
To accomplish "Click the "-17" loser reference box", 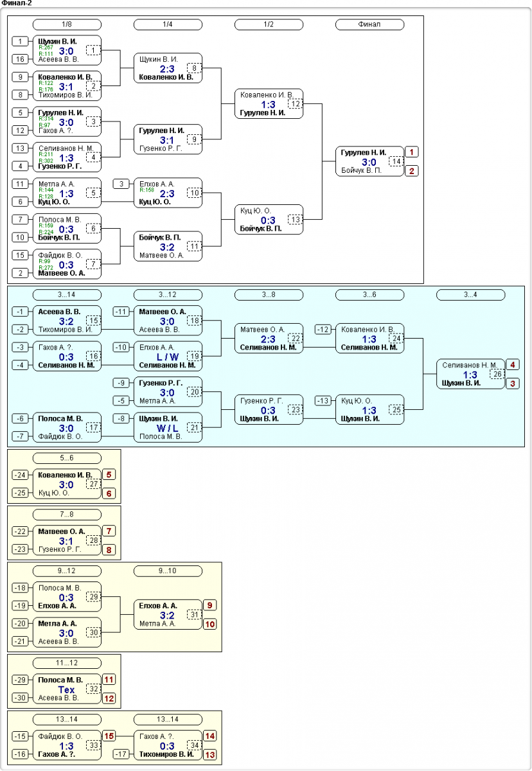I will [x=121, y=754].
